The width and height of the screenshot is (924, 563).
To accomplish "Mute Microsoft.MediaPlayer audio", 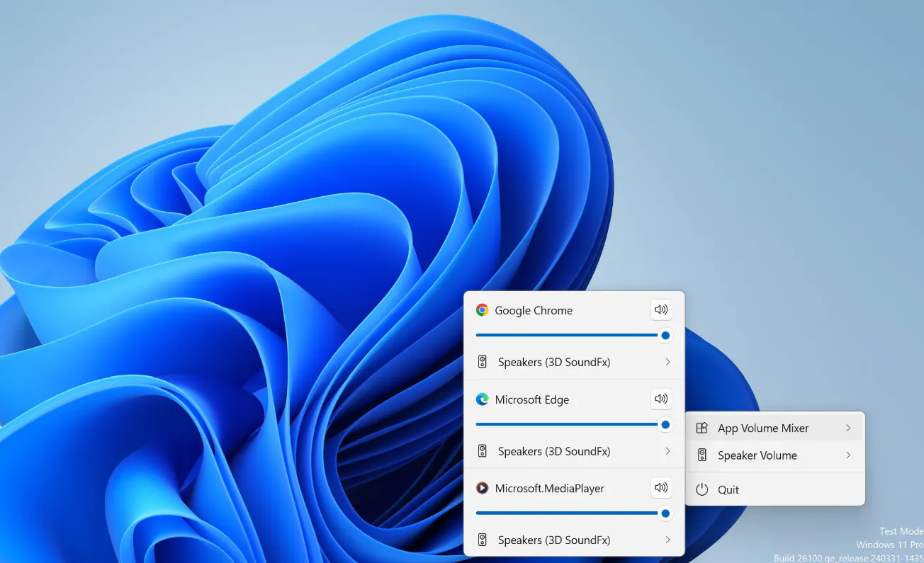I will tap(661, 487).
